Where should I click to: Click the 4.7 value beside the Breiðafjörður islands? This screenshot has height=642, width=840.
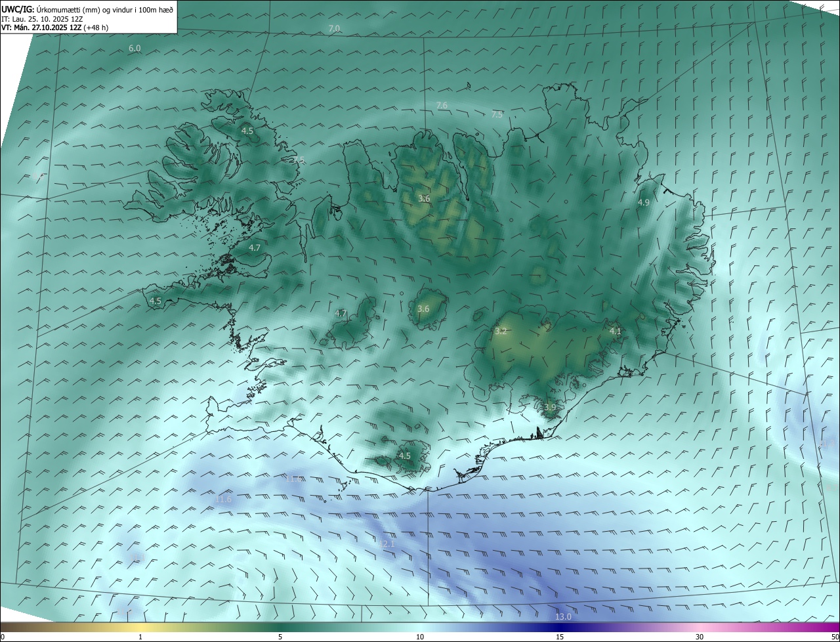coord(255,248)
